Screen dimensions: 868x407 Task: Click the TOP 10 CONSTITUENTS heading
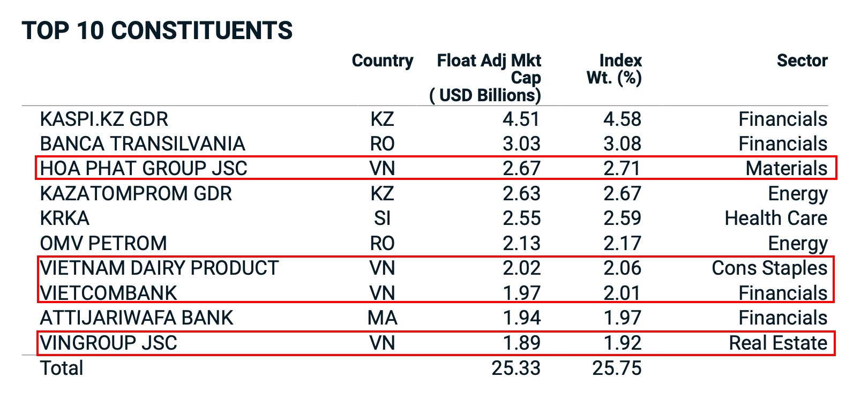157,31
